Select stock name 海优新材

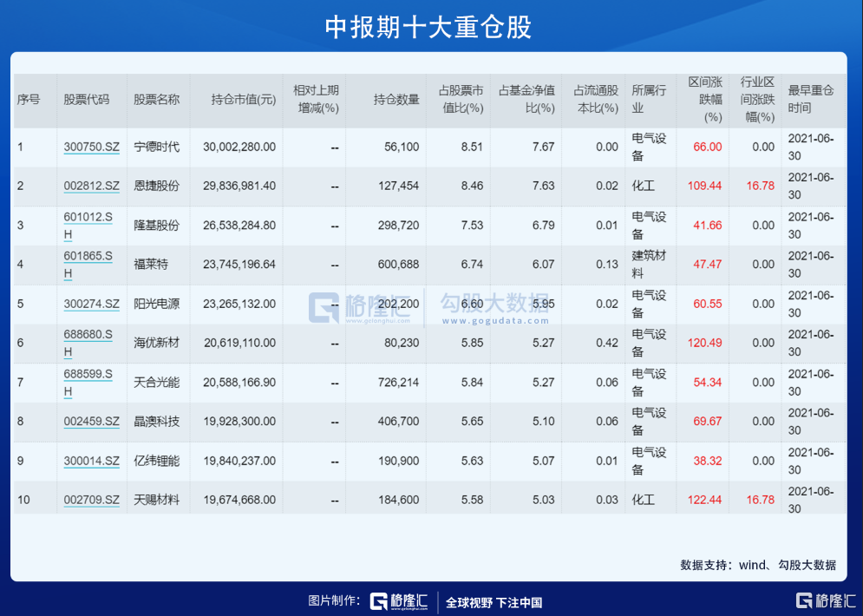[157, 343]
